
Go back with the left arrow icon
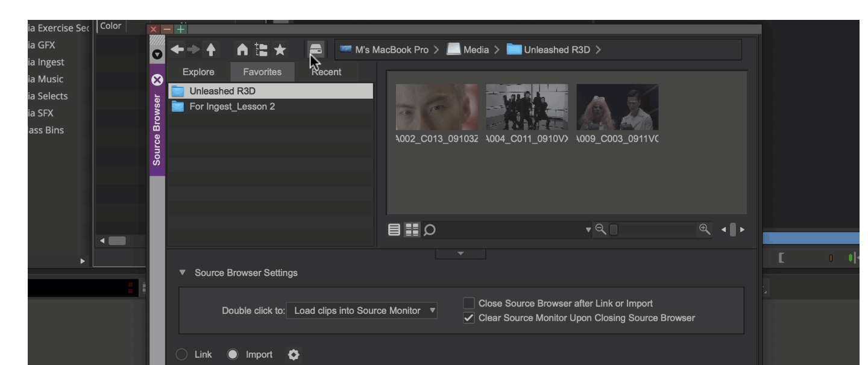click(176, 50)
